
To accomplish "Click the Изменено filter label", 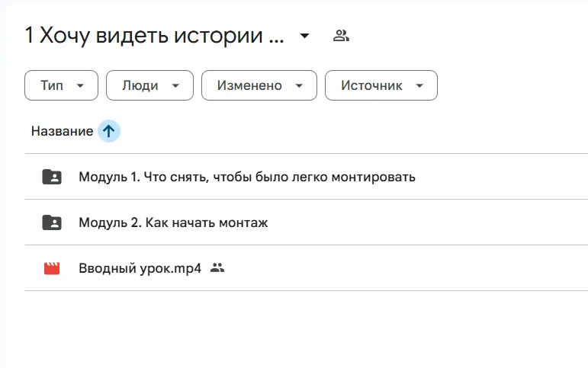I will (x=249, y=86).
